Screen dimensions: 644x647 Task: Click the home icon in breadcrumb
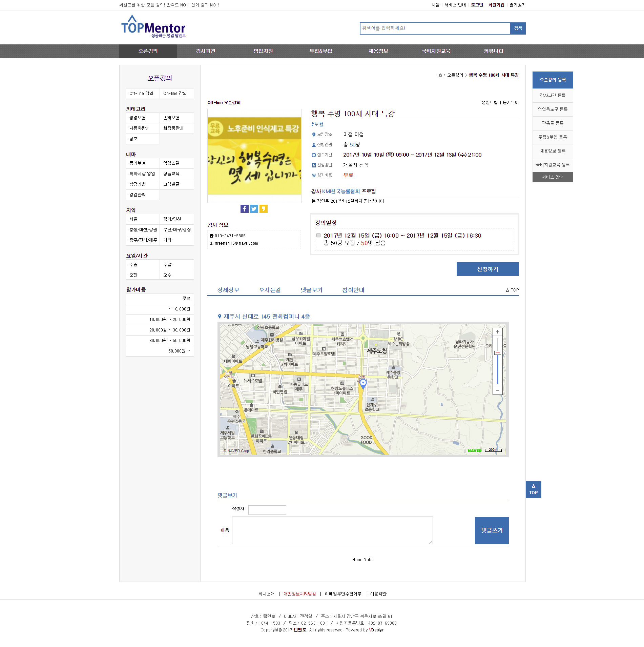[x=440, y=75]
